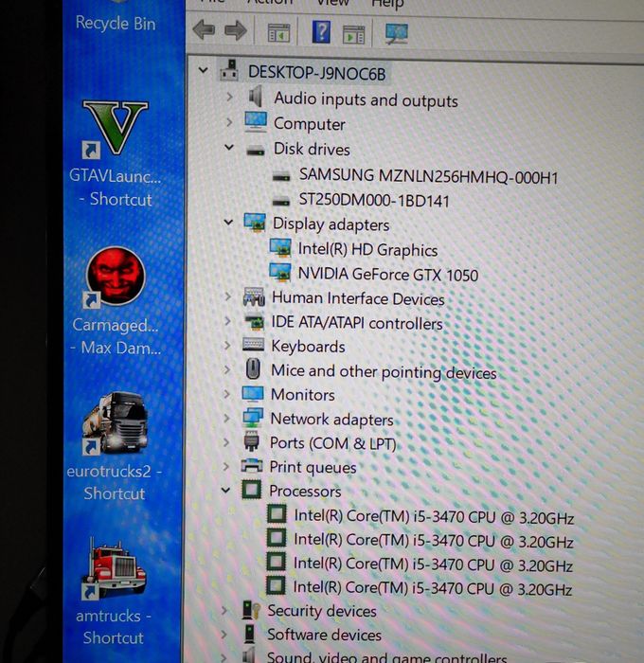Image resolution: width=644 pixels, height=663 pixels.
Task: Click the Processors category chip icon
Action: pos(251,490)
